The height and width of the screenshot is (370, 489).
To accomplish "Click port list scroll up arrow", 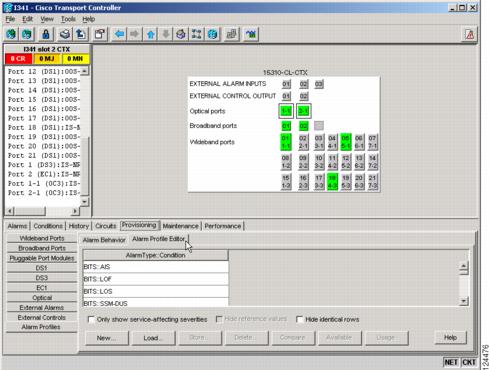I will coord(84,71).
